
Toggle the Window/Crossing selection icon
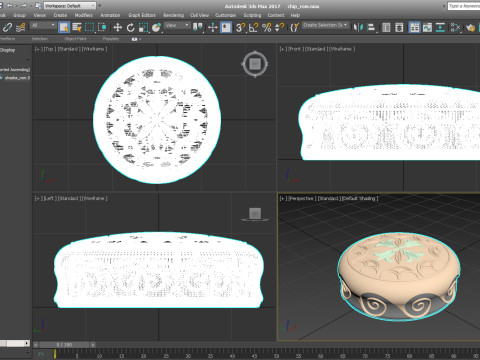pos(102,27)
